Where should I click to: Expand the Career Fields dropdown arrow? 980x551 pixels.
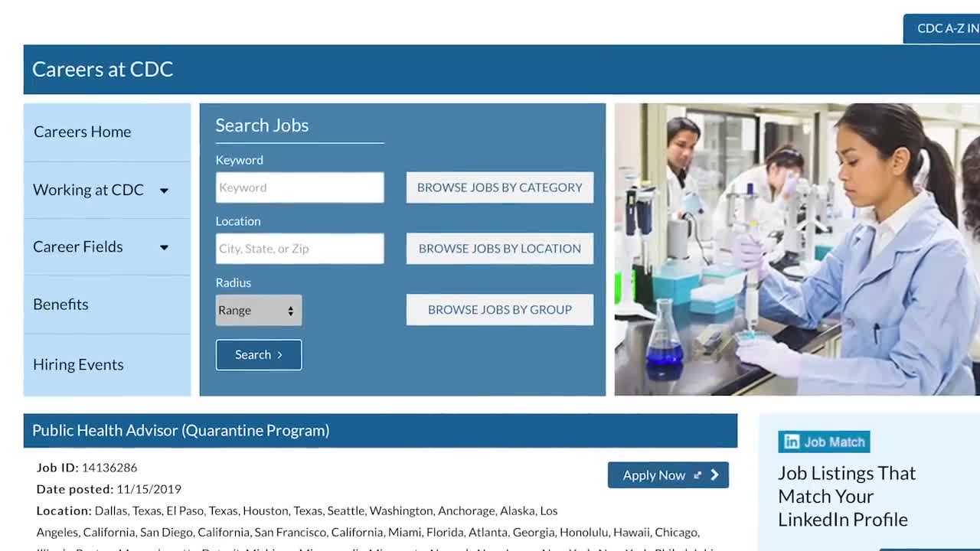tap(164, 247)
